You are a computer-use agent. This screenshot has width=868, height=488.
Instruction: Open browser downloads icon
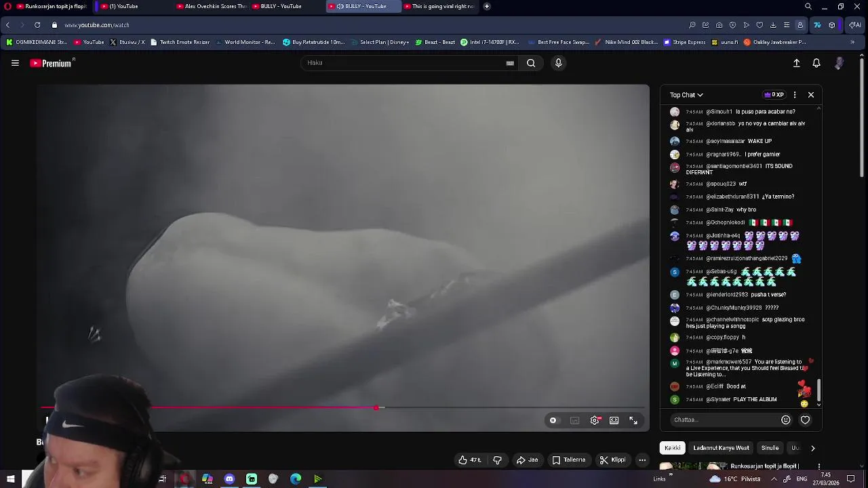[773, 25]
